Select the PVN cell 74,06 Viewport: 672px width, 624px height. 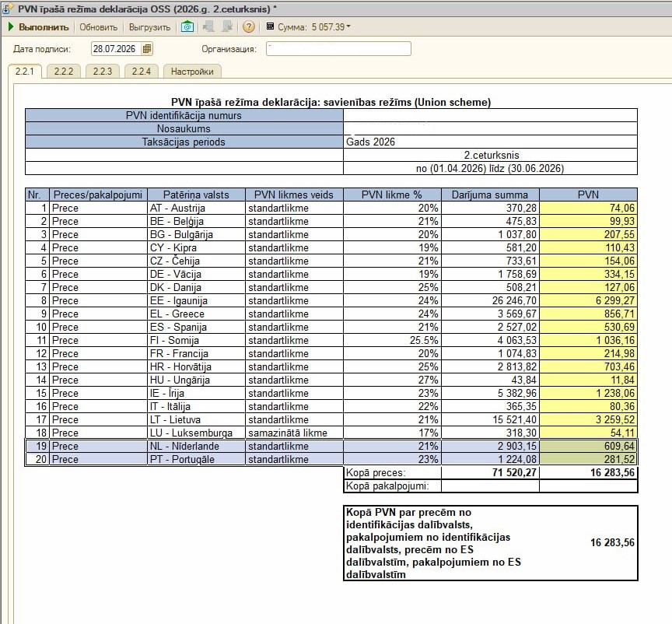coord(589,208)
